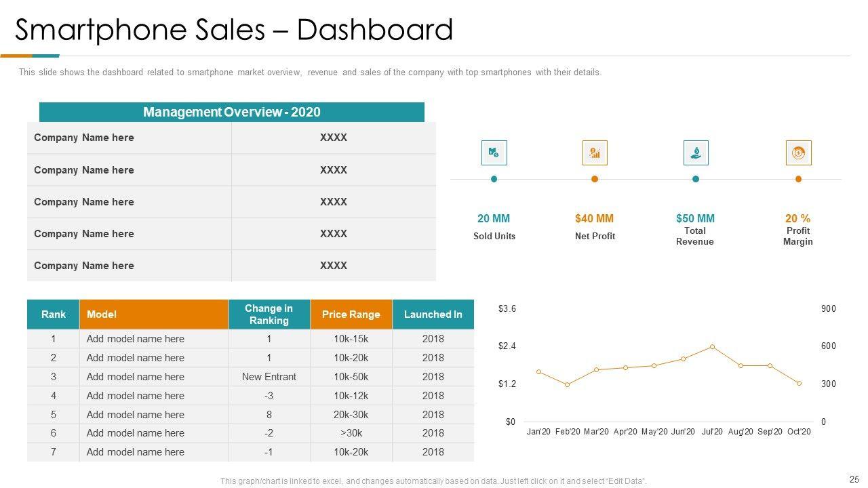The height and width of the screenshot is (488, 868).
Task: Select the New Entrant ranking cell
Action: pos(269,377)
